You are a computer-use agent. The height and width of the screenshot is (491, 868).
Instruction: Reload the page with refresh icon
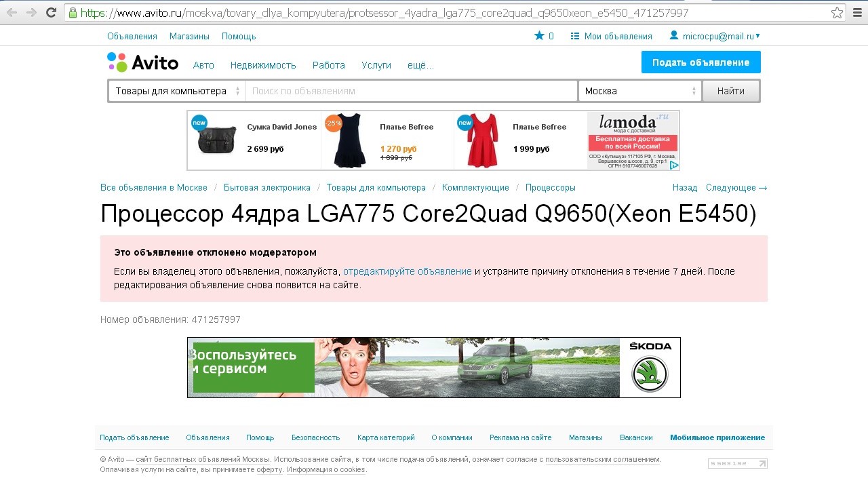click(x=51, y=12)
